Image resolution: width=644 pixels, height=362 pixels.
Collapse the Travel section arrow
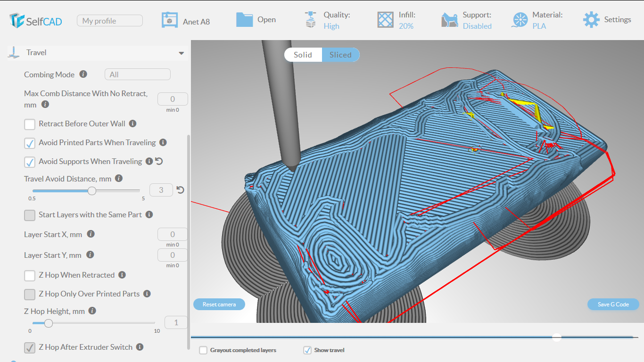(x=182, y=53)
